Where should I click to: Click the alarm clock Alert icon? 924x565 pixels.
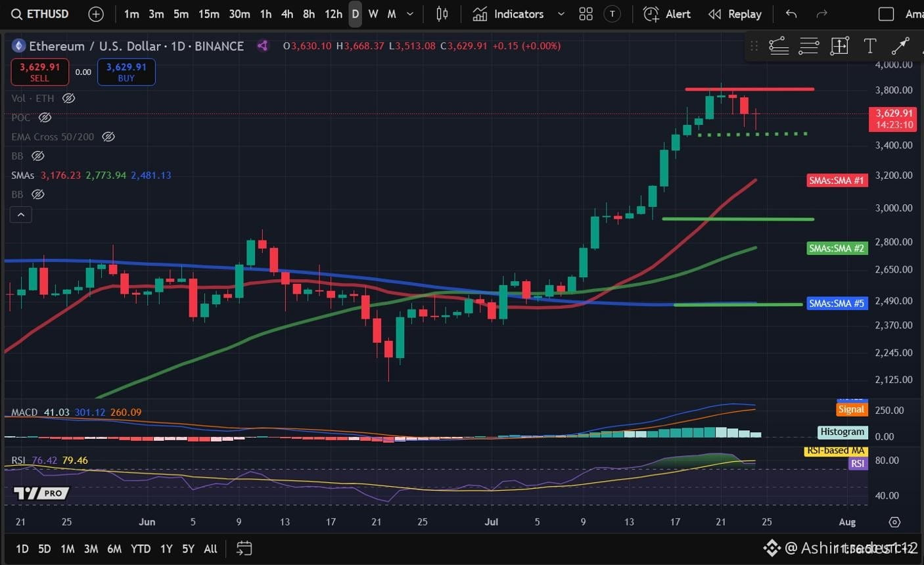[651, 14]
